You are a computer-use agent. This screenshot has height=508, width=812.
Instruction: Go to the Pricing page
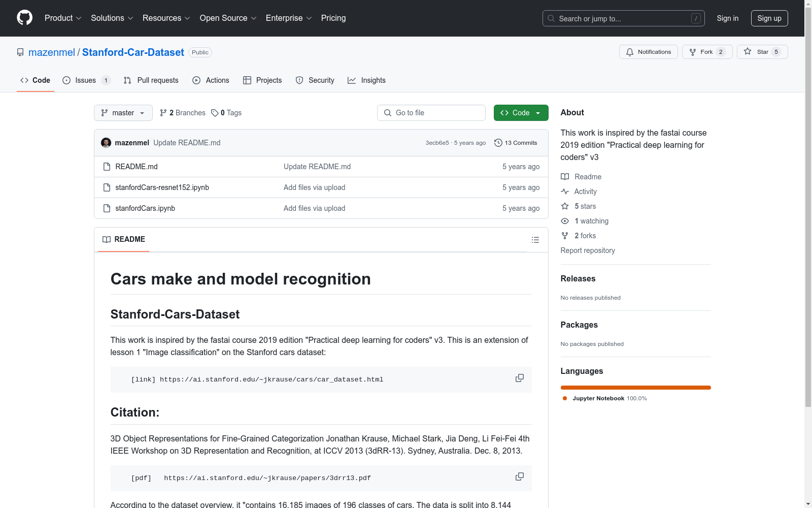(x=333, y=18)
